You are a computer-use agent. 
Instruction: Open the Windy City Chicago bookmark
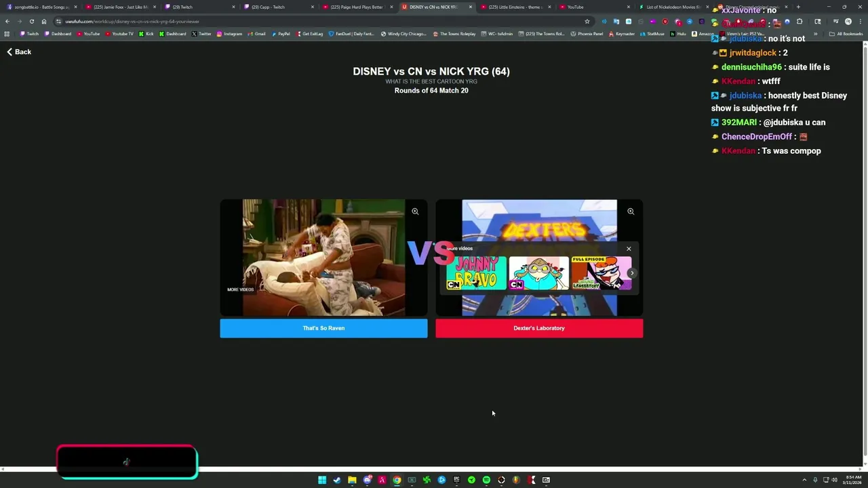[403, 34]
